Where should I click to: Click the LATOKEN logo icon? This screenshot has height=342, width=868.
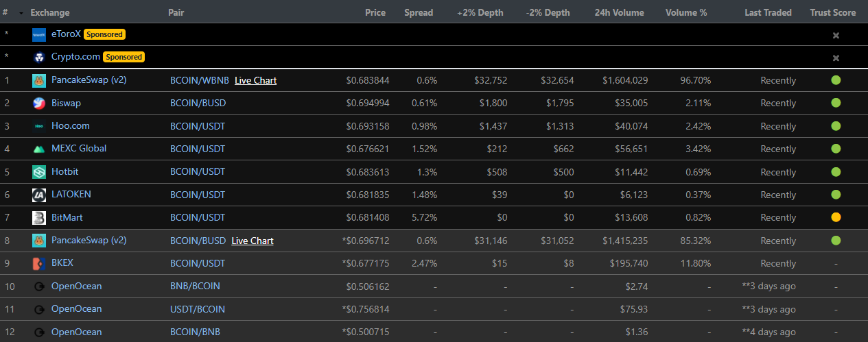(x=39, y=195)
